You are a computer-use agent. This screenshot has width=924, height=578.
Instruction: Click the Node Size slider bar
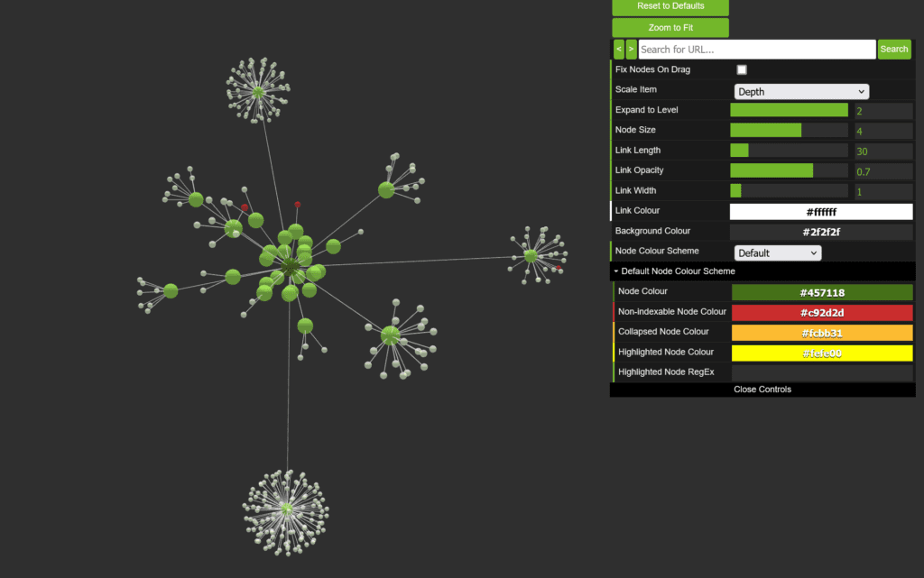(788, 130)
